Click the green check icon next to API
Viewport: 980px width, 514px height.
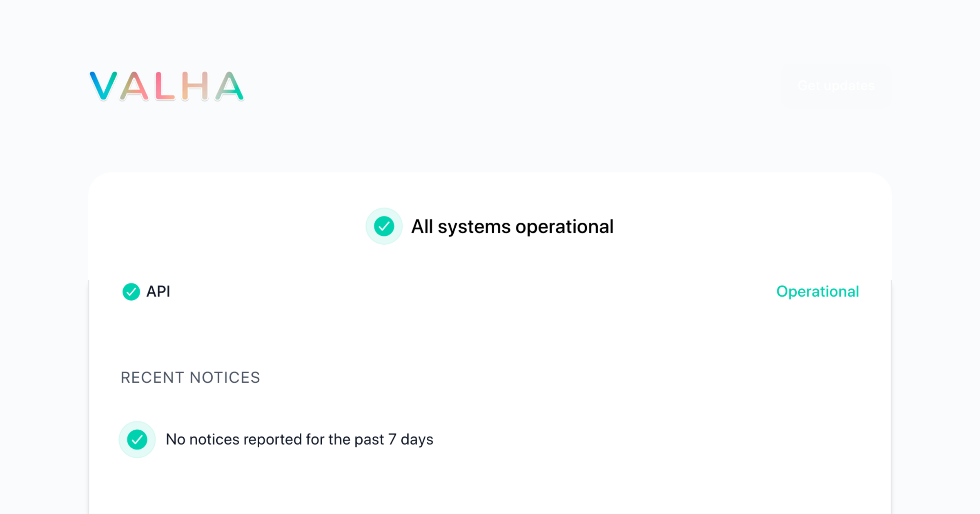[x=131, y=292]
